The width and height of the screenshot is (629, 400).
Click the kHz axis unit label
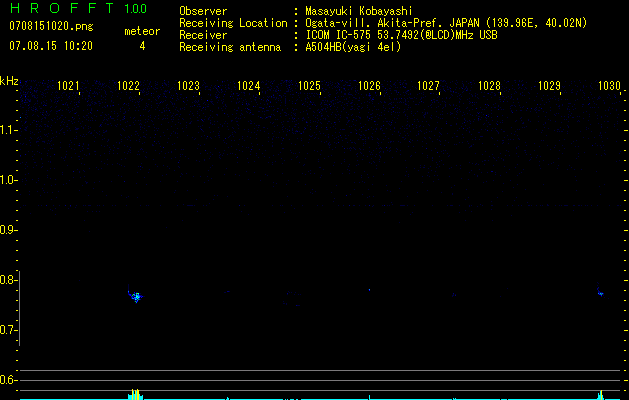pyautogui.click(x=9, y=81)
